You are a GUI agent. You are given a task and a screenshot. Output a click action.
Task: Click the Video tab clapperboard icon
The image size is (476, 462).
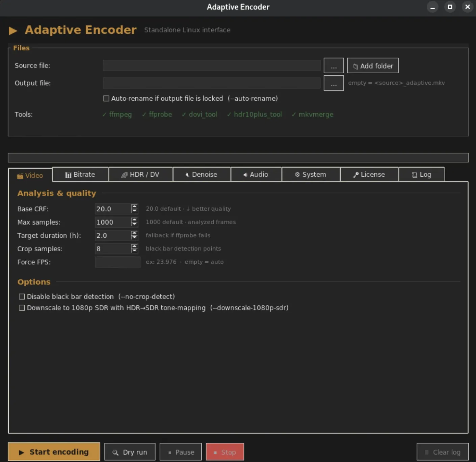[x=20, y=176]
